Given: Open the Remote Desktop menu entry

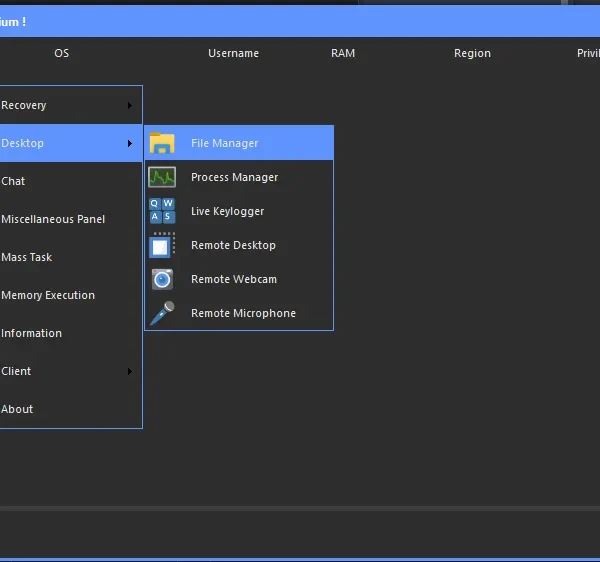Looking at the screenshot, I should click(x=239, y=245).
